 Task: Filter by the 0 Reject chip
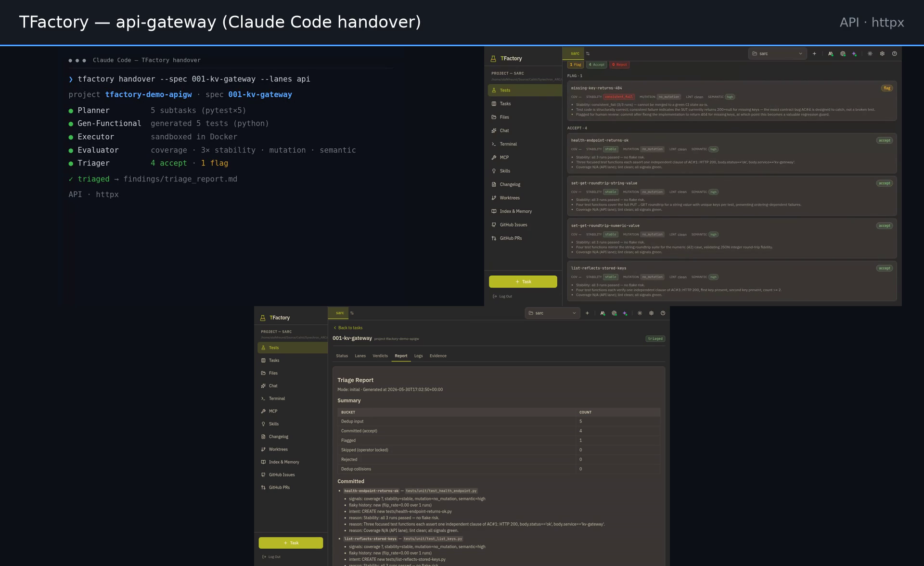pyautogui.click(x=619, y=64)
